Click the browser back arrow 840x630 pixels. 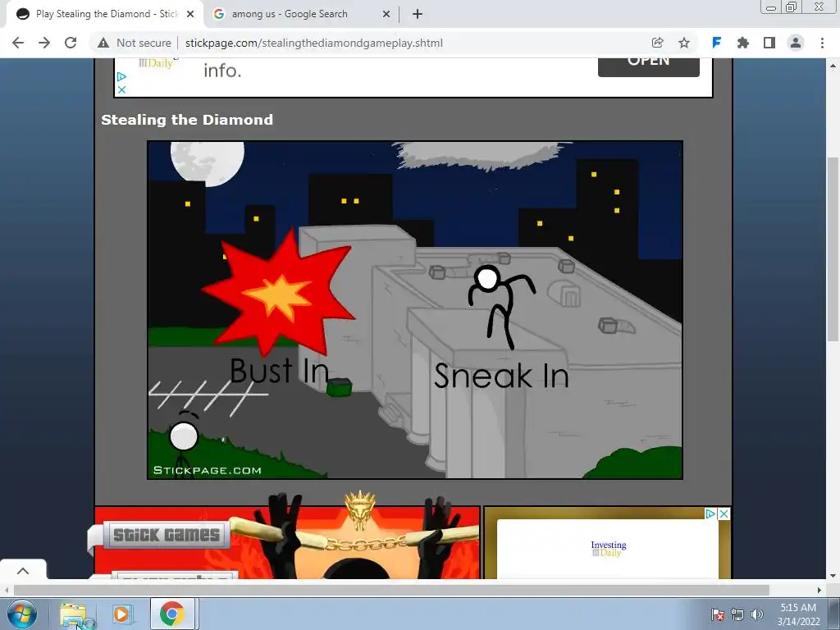click(18, 43)
